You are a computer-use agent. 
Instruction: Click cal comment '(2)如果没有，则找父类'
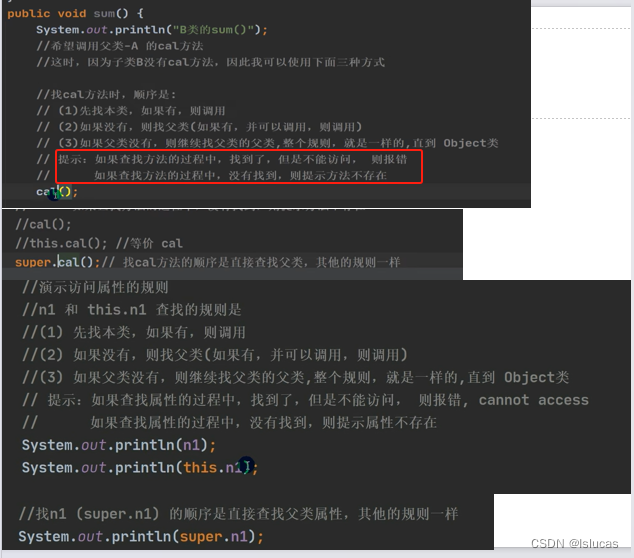[199, 127]
